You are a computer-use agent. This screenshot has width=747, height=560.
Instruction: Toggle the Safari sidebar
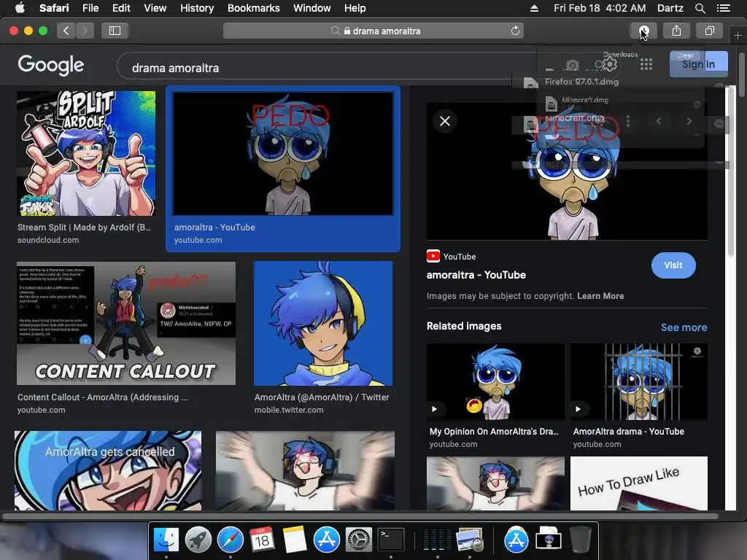[115, 31]
